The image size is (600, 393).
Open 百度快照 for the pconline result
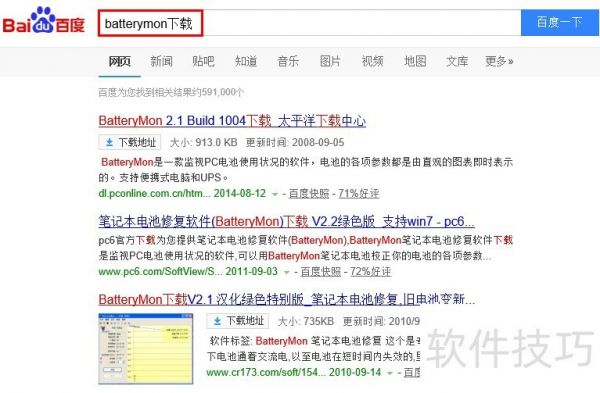(x=309, y=193)
